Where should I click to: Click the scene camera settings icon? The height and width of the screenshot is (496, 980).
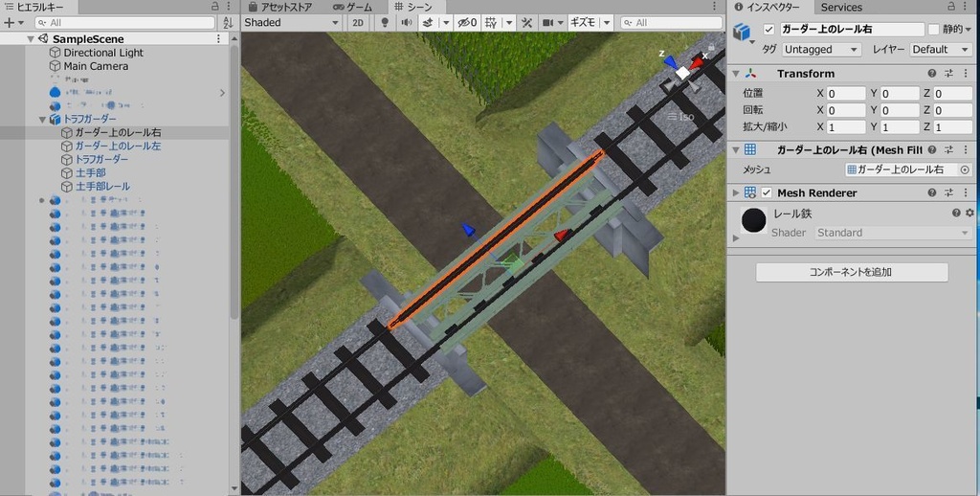point(548,23)
